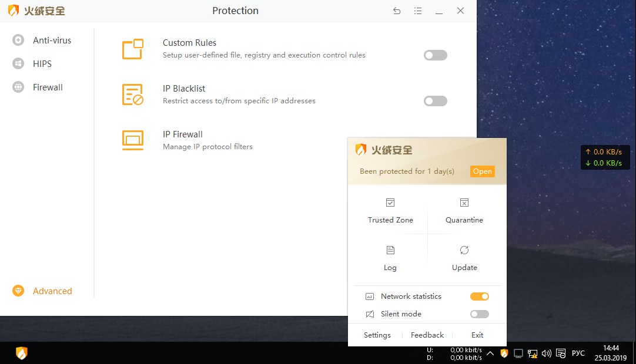Switch to the Firewall tab
This screenshot has height=364, width=636.
click(48, 87)
